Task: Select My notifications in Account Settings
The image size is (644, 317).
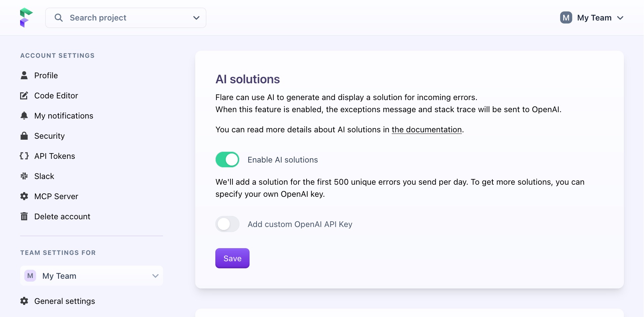Action: coord(64,116)
